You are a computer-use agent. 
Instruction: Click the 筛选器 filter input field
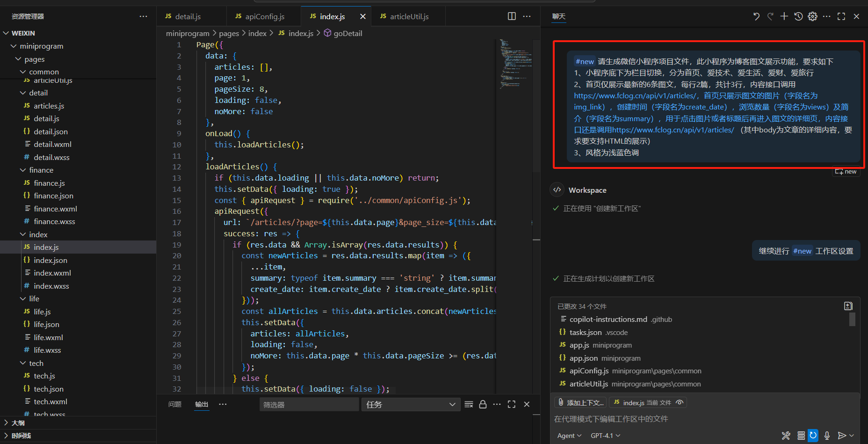(x=309, y=405)
